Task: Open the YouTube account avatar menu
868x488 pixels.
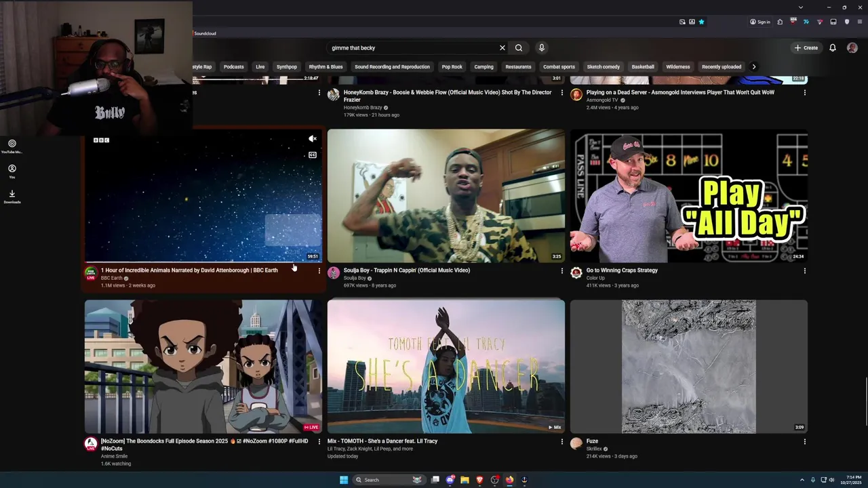Action: click(852, 47)
